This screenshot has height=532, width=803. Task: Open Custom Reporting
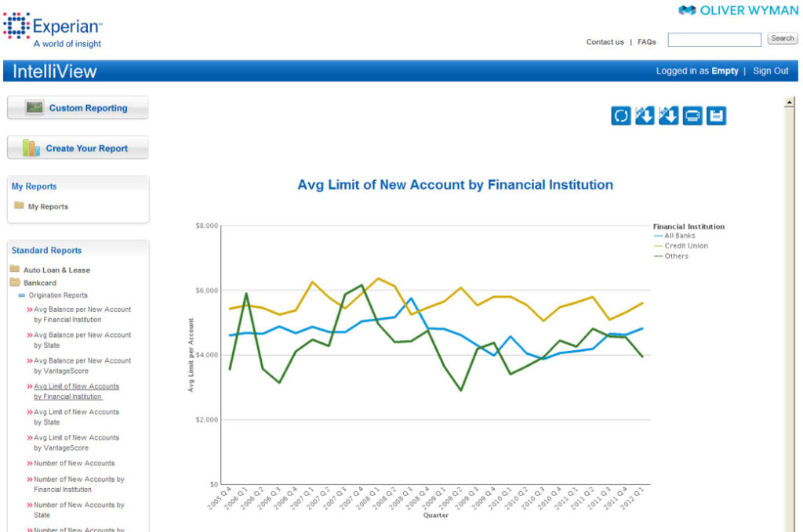(x=77, y=107)
